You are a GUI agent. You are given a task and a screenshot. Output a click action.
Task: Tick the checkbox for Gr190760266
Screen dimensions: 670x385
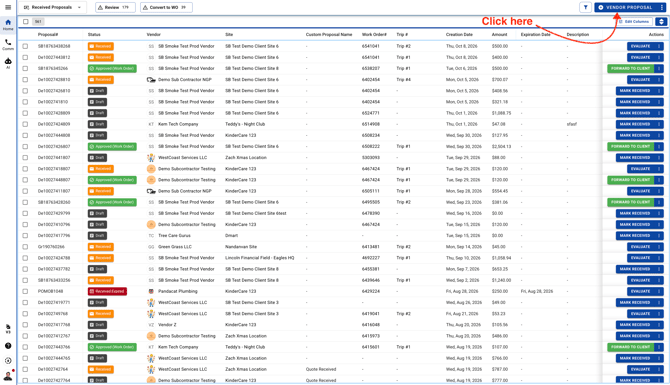tap(25, 247)
